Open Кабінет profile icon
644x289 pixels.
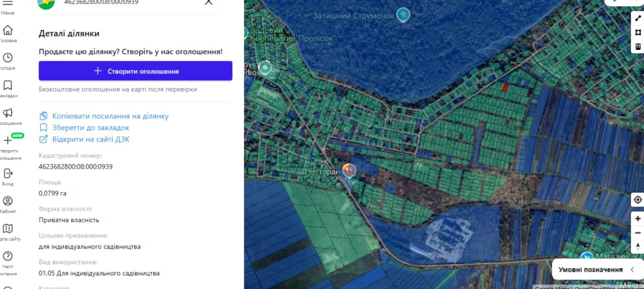tap(8, 201)
